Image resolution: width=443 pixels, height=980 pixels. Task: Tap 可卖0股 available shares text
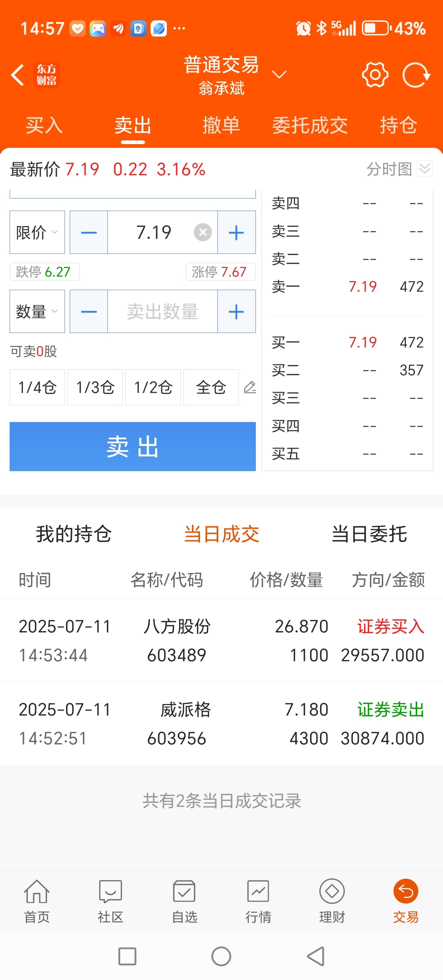point(34,351)
